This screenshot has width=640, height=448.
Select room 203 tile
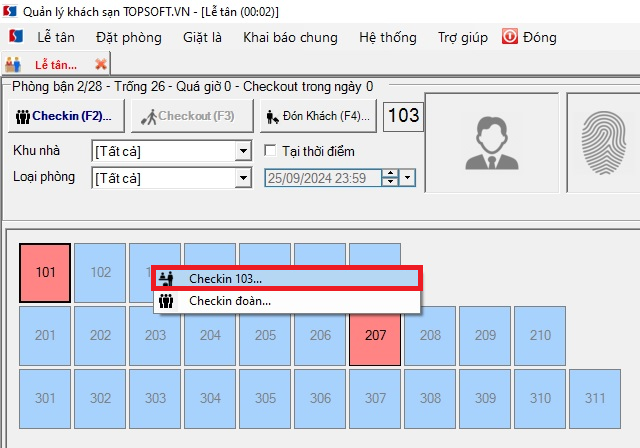tap(155, 336)
